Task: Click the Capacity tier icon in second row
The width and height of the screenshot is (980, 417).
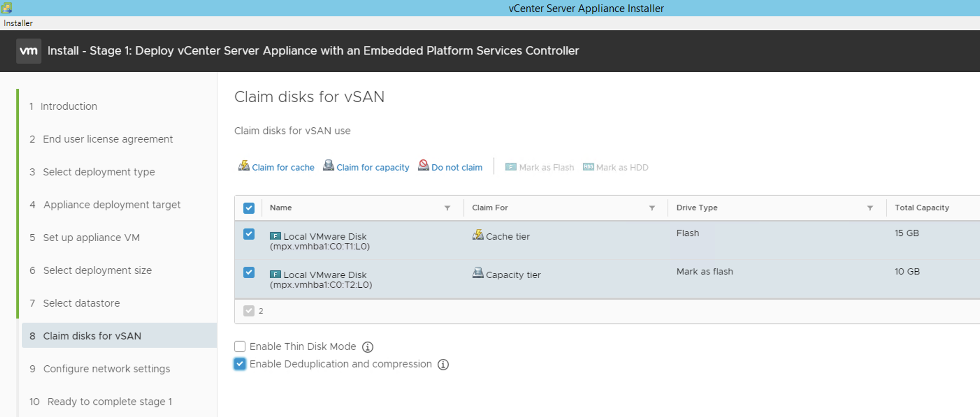Action: pyautogui.click(x=478, y=273)
